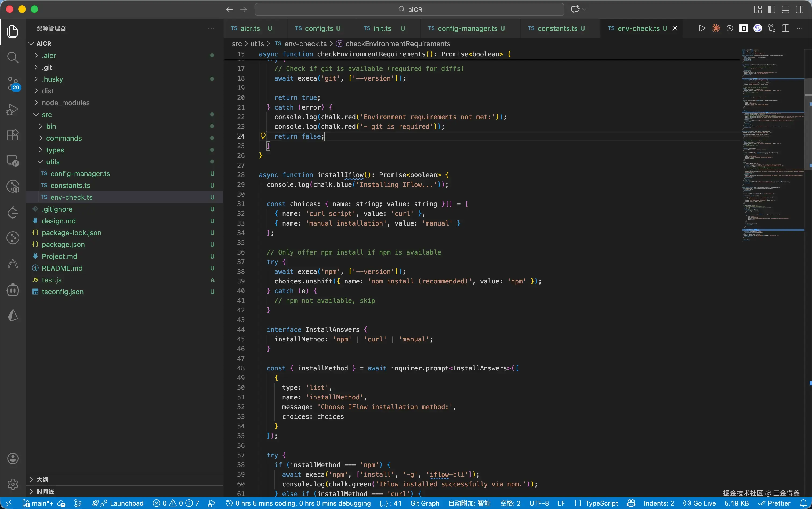
Task: Open Run and Debug view
Action: 12,110
